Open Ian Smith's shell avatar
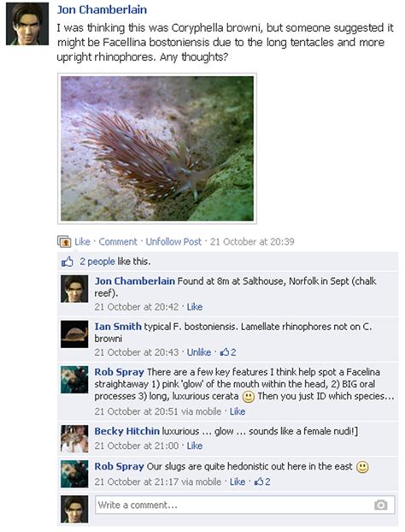 point(74,334)
